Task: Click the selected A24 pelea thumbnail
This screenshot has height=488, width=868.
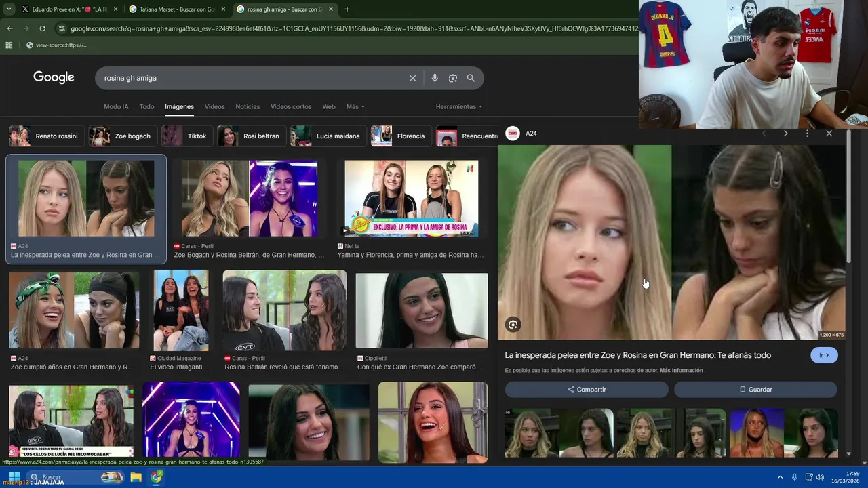Action: click(x=86, y=199)
